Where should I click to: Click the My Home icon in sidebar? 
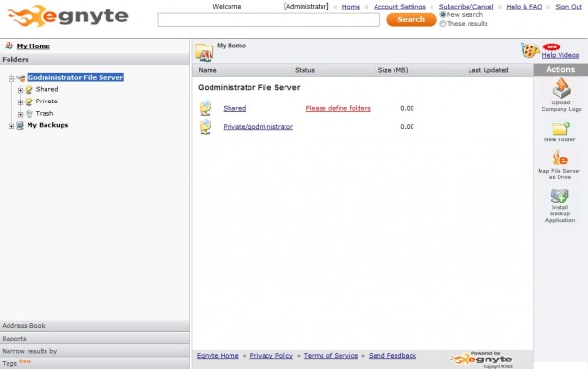click(x=9, y=46)
